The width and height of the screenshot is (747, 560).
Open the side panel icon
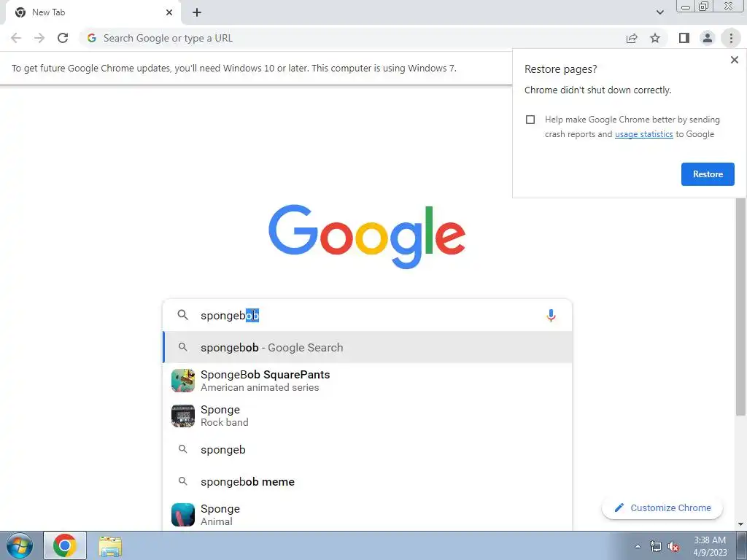click(x=684, y=38)
